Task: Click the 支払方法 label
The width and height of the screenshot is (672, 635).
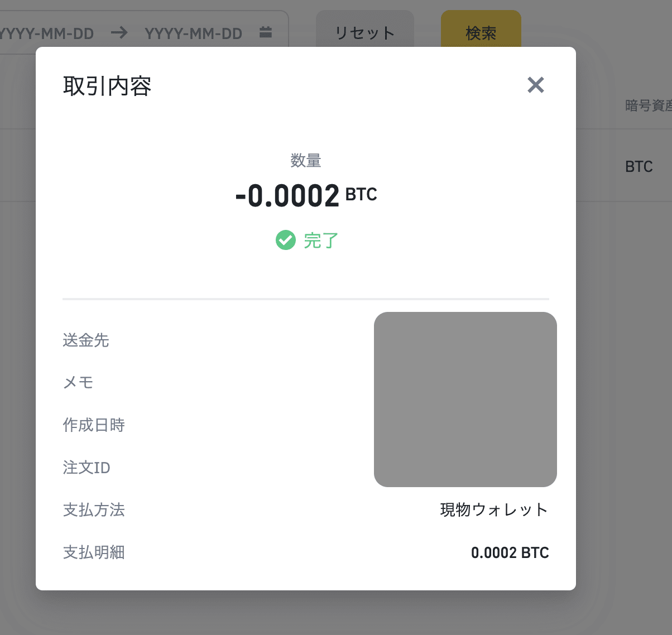Action: pos(94,510)
